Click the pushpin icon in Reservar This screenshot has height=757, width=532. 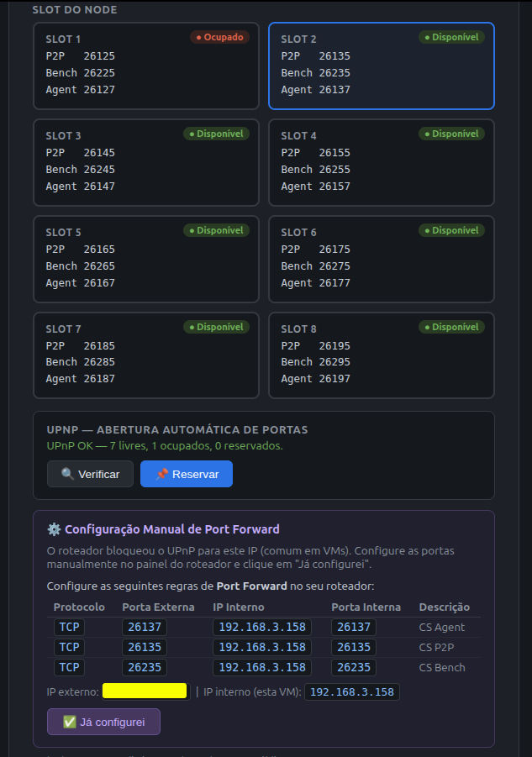point(161,474)
